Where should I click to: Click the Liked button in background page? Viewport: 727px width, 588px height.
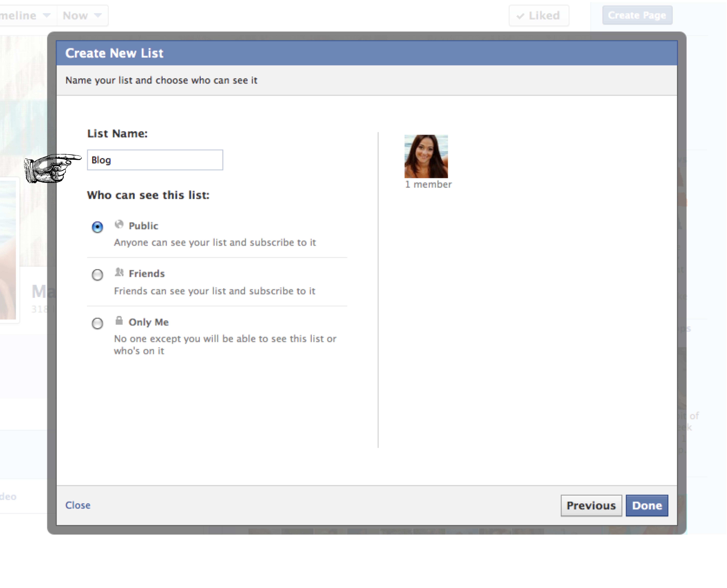coord(539,16)
